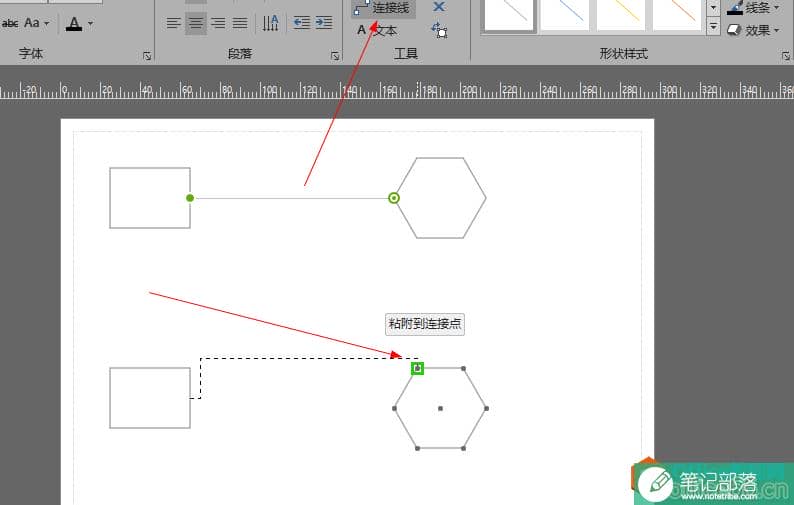Screen dimensions: 794x505
Task: Open the 段落 group dialog launcher
Action: click(x=335, y=56)
